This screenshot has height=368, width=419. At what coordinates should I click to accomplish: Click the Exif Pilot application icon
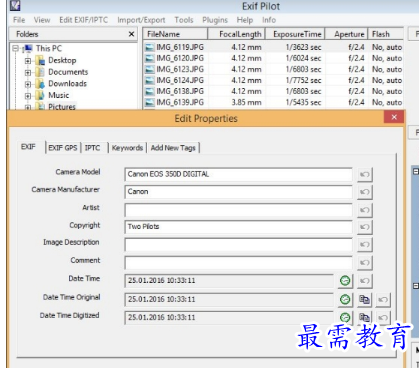pyautogui.click(x=15, y=5)
